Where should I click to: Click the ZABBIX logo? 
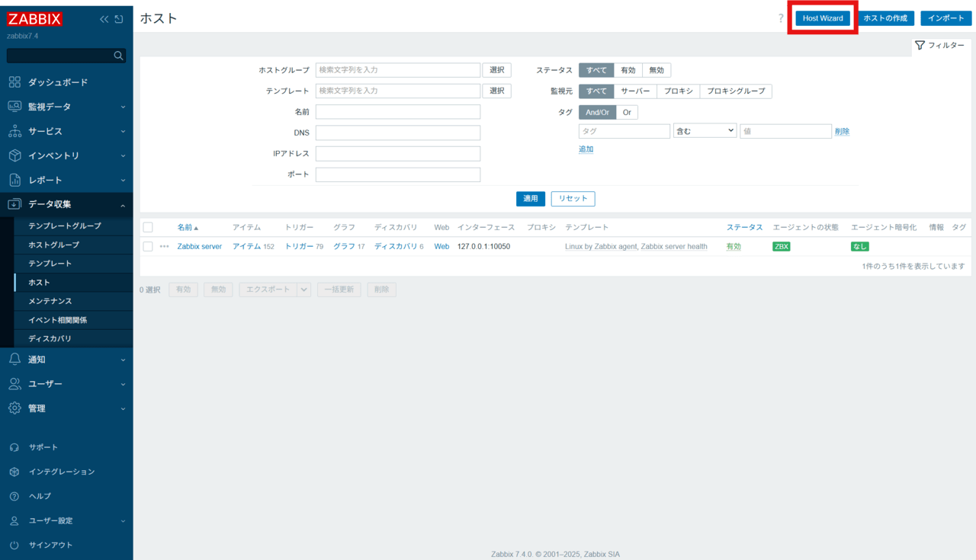tap(34, 18)
